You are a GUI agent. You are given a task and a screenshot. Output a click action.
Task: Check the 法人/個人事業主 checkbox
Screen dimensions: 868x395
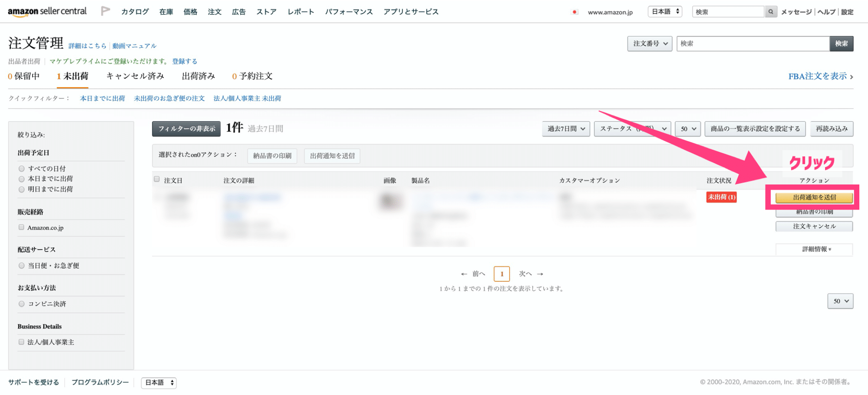point(21,342)
